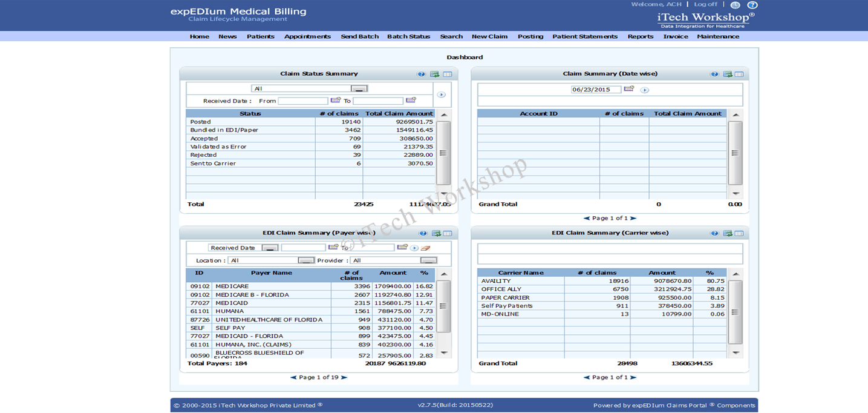Open the help icon in the top header

(752, 5)
